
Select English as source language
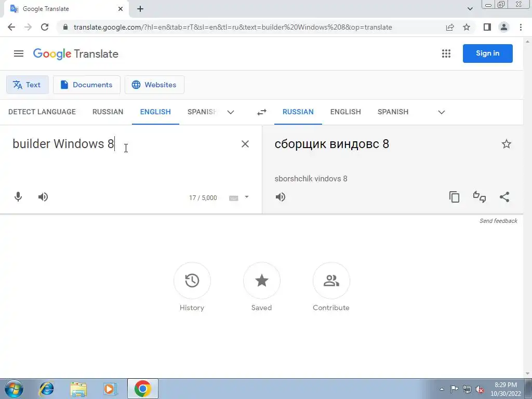point(155,112)
